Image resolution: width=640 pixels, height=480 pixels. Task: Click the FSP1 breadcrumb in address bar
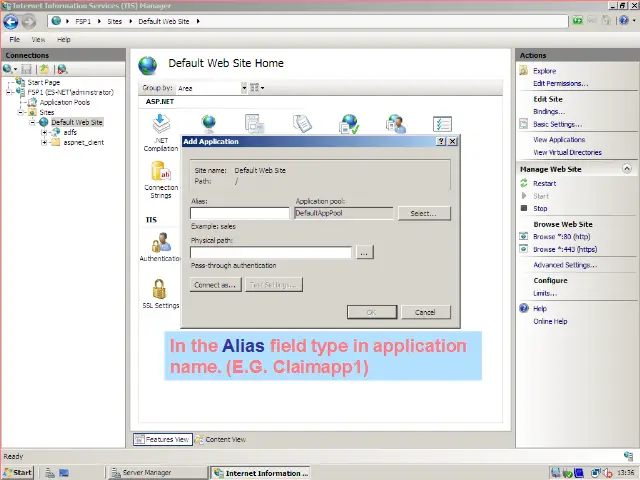[83, 21]
